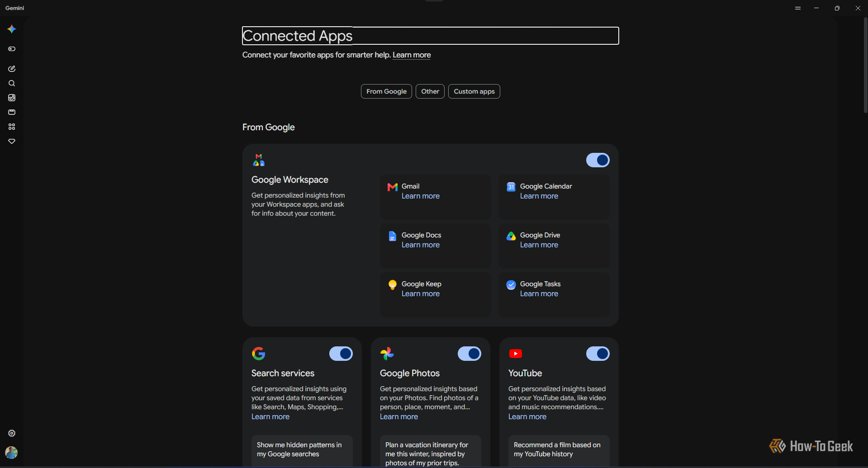The width and height of the screenshot is (868, 468).
Task: Switch off the Google Photos toggle
Action: (470, 354)
